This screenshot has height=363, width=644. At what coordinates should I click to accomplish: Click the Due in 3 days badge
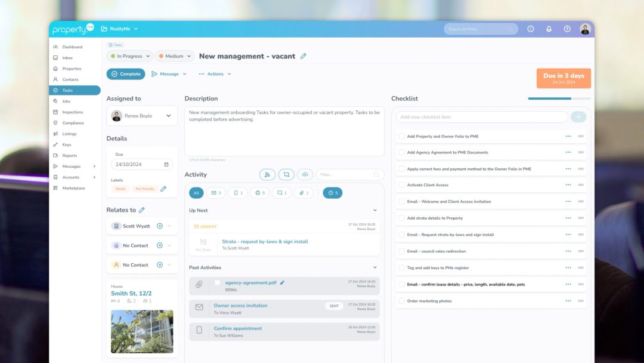click(x=563, y=78)
